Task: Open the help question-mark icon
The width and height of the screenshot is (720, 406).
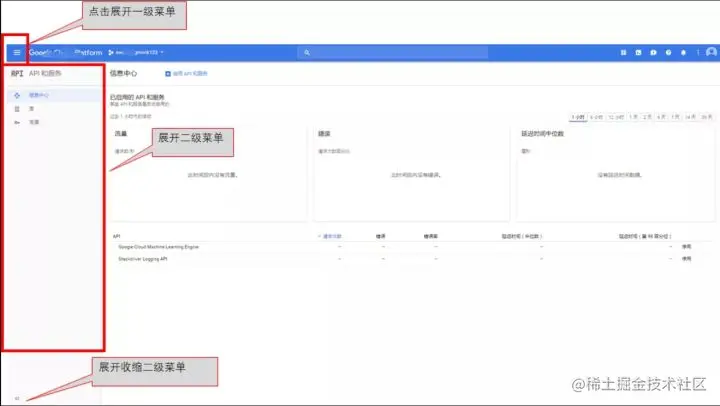Action: (669, 53)
